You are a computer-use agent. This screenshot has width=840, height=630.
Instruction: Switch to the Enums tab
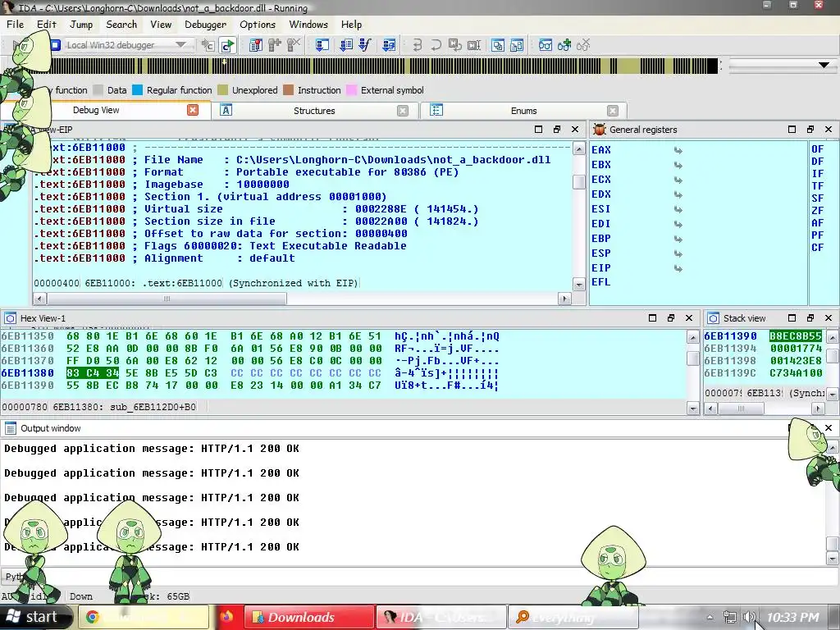tap(523, 111)
